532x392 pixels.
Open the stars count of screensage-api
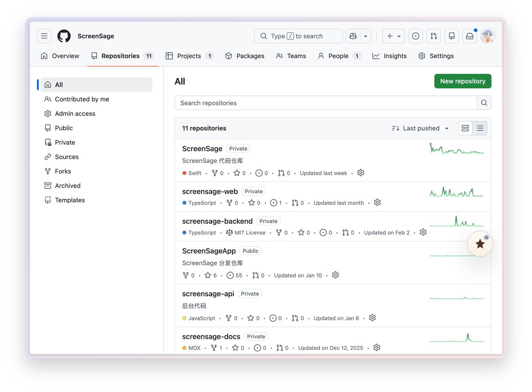click(254, 318)
